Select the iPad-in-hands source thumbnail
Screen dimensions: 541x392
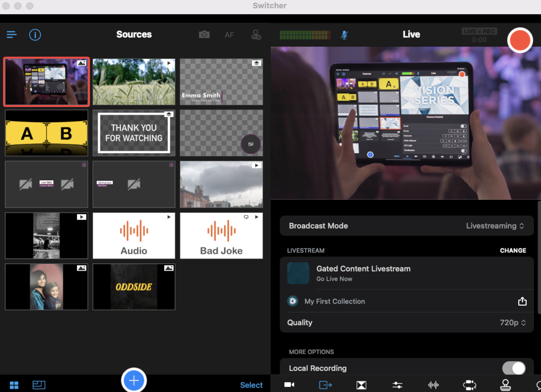click(x=47, y=82)
